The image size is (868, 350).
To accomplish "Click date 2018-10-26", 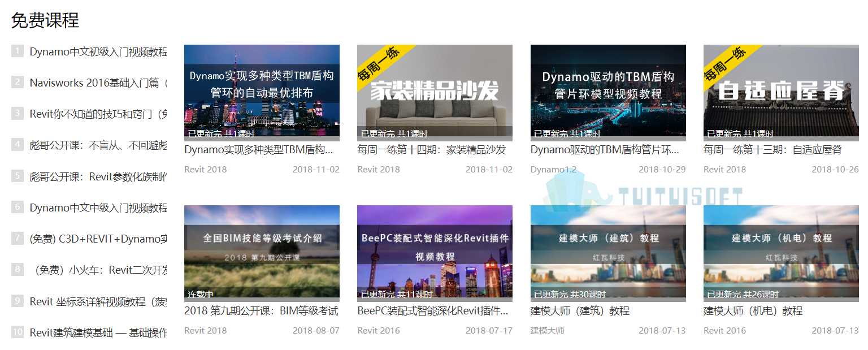I will pyautogui.click(x=835, y=169).
